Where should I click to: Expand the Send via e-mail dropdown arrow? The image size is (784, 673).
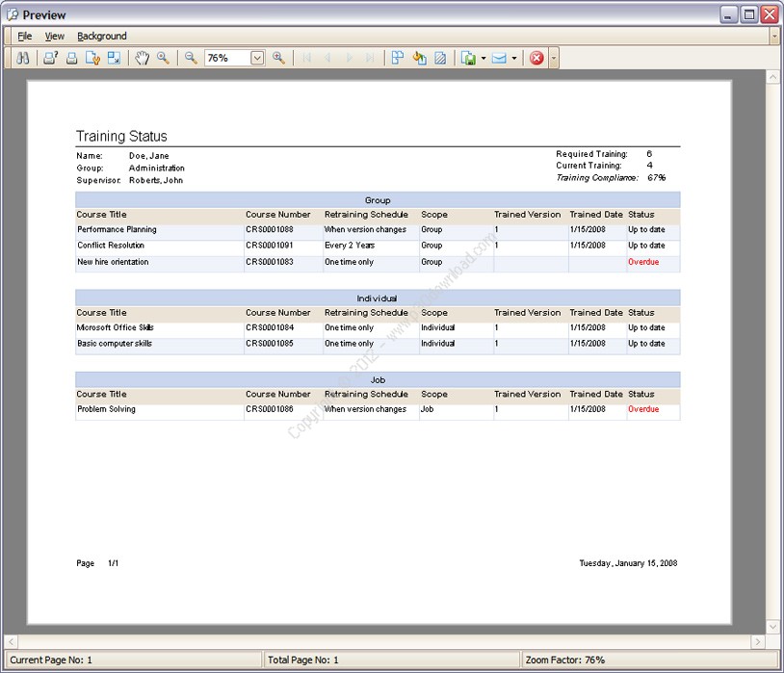[x=514, y=58]
